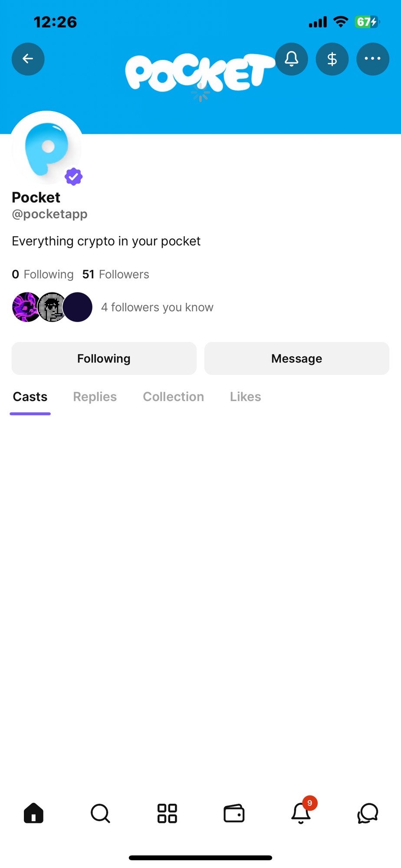The width and height of the screenshot is (401, 868).
Task: View the 51 Followers list
Action: [116, 274]
